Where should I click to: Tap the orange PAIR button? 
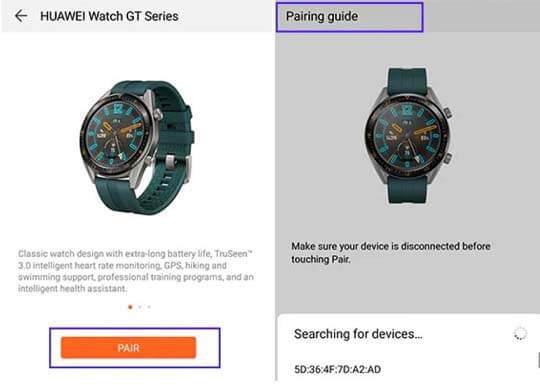[x=128, y=348]
